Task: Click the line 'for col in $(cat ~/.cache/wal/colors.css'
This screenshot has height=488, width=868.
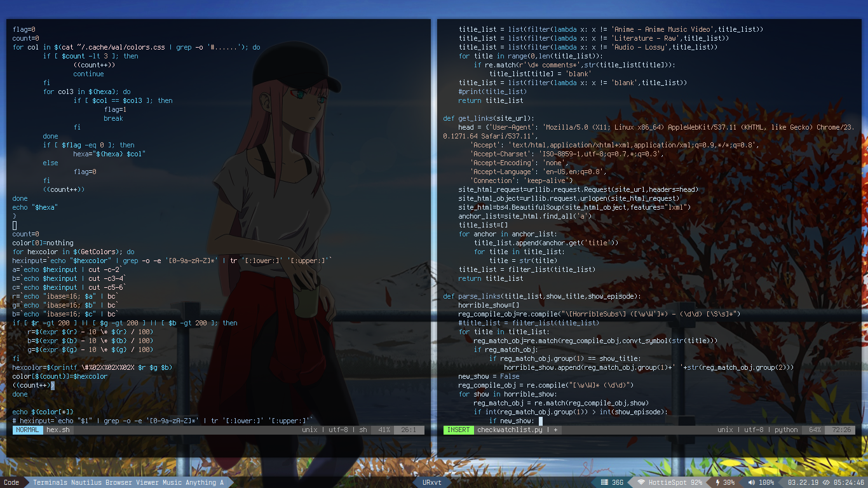Action: point(137,47)
